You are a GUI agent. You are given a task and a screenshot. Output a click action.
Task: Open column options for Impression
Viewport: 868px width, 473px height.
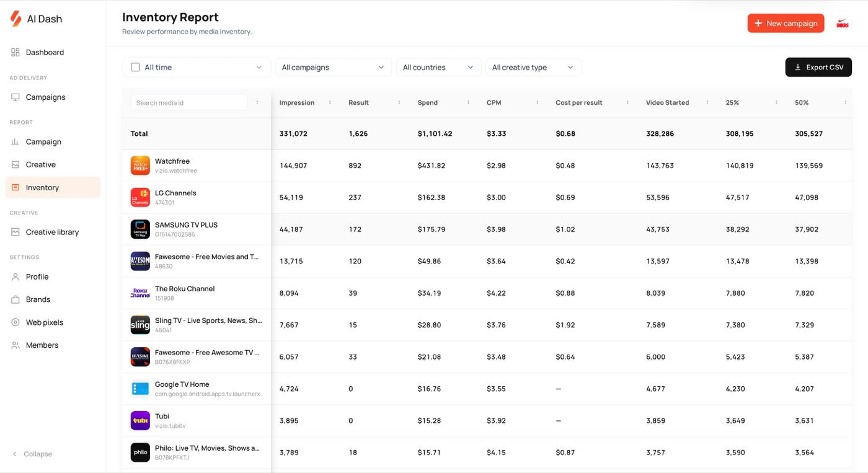coord(330,103)
